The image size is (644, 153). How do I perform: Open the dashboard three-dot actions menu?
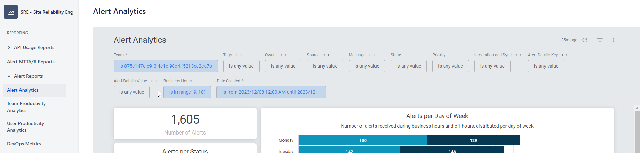614,40
